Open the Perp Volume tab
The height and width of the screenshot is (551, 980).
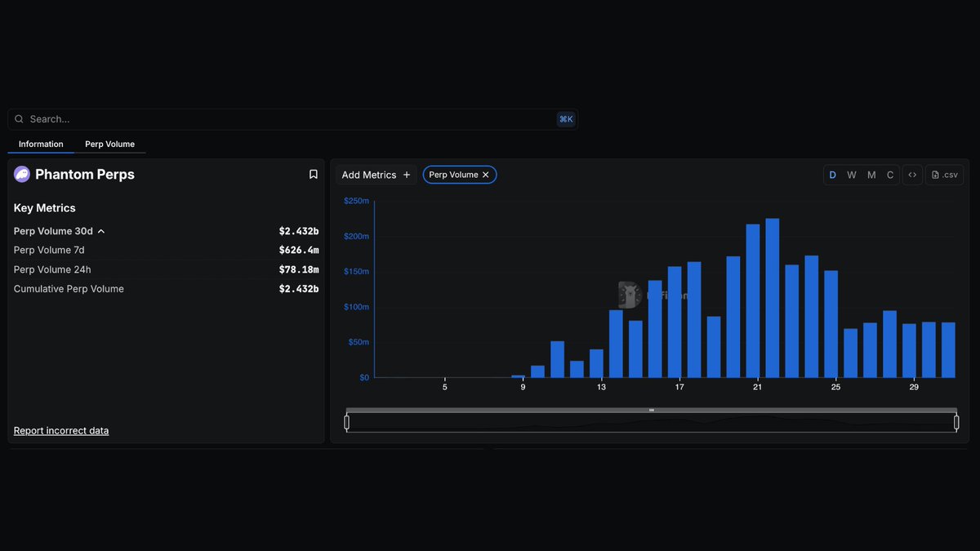point(110,144)
